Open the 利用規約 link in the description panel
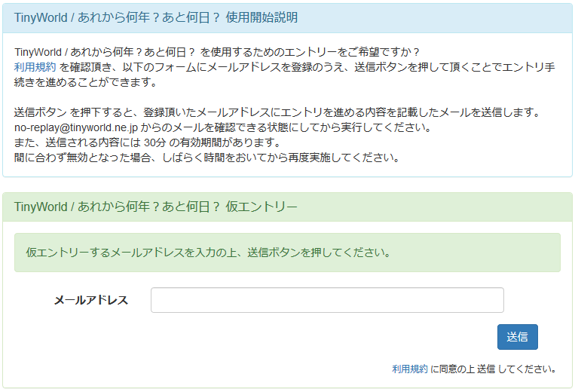Viewport: 575px width, 392px height. click(35, 67)
